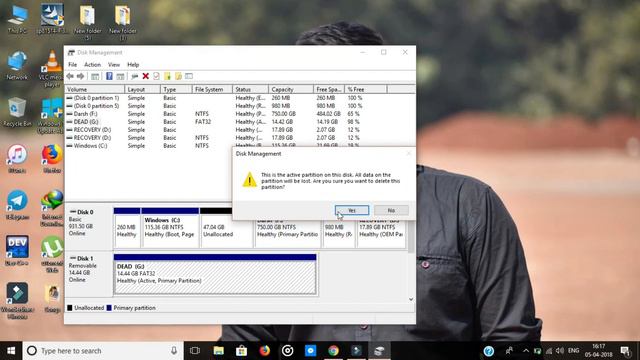Select the (Disk 0 partition 5) volume row
This screenshot has width=640, height=360.
click(240, 106)
